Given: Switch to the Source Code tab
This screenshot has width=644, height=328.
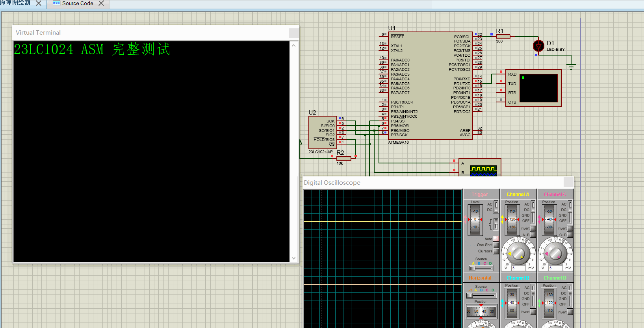Looking at the screenshot, I should 78,4.
